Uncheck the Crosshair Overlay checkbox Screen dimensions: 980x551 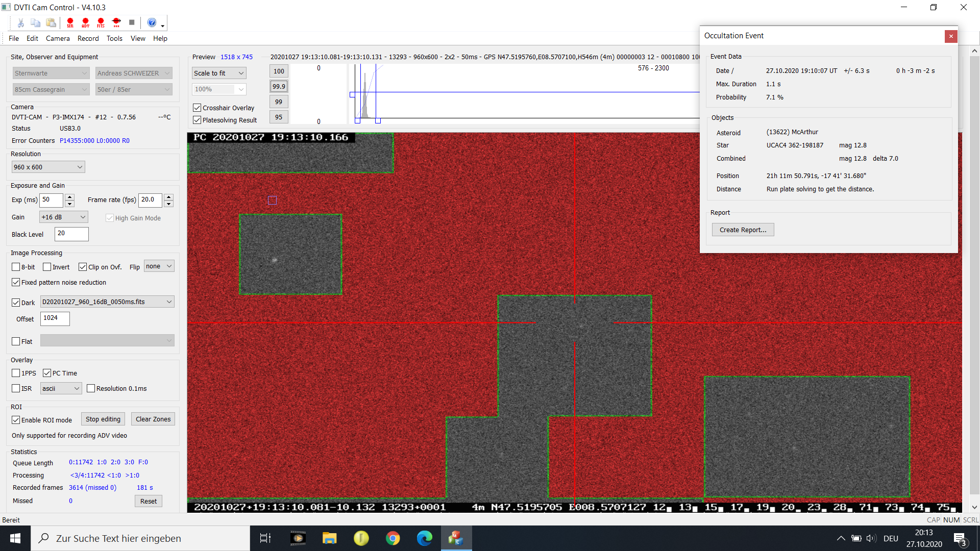(x=197, y=108)
